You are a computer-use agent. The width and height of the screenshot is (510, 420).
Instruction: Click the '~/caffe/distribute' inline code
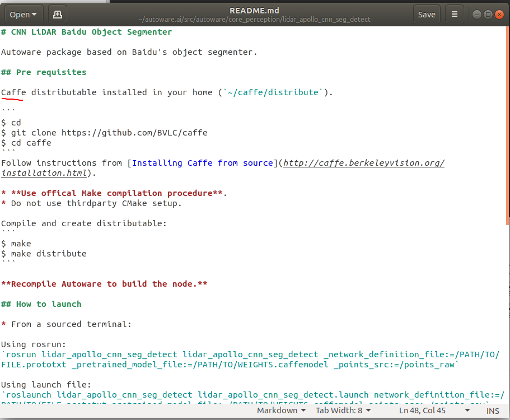(x=273, y=92)
